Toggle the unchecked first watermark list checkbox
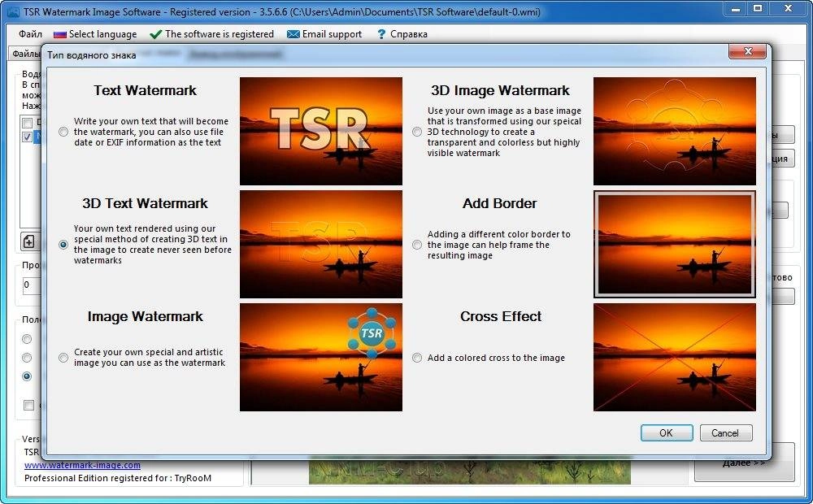The width and height of the screenshot is (813, 504). (27, 123)
